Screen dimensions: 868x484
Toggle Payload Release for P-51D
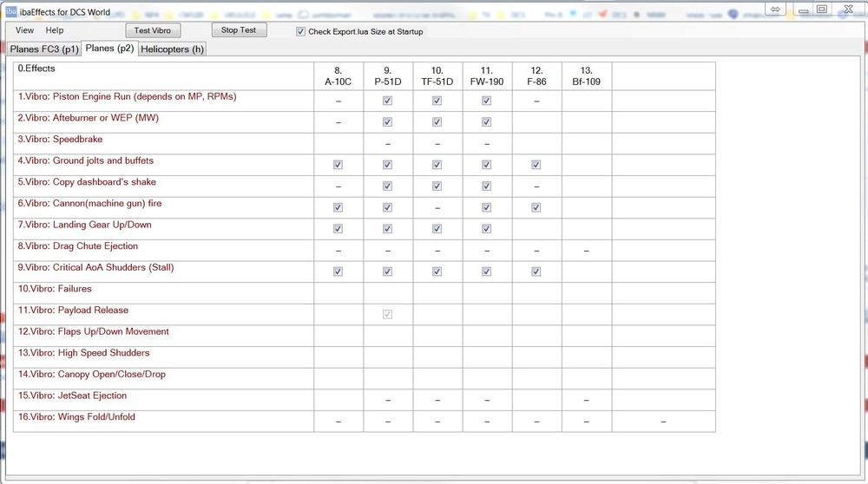click(387, 314)
